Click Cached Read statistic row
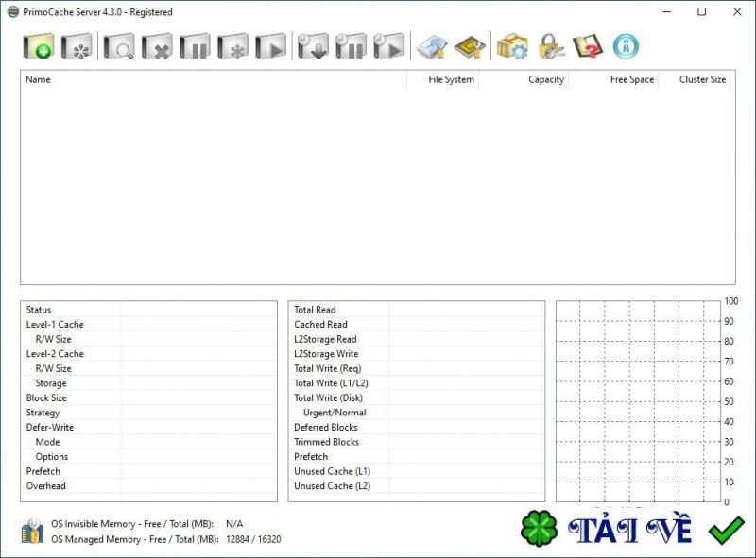Image resolution: width=756 pixels, height=558 pixels. [417, 324]
